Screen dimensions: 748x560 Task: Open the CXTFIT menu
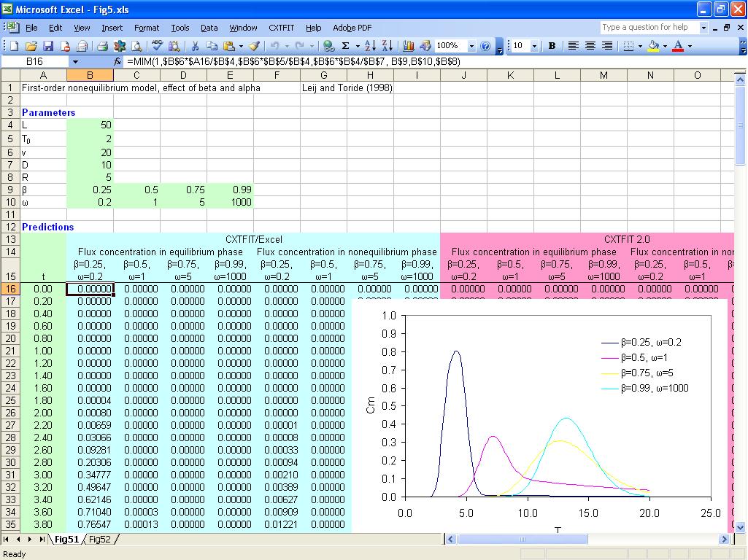tap(281, 28)
